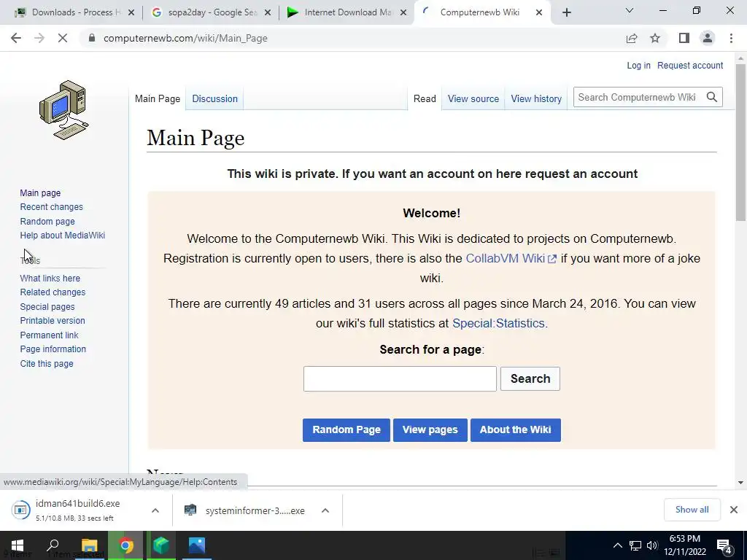Open File Explorer from the taskbar
Viewport: 747px width, 560px height.
89,545
